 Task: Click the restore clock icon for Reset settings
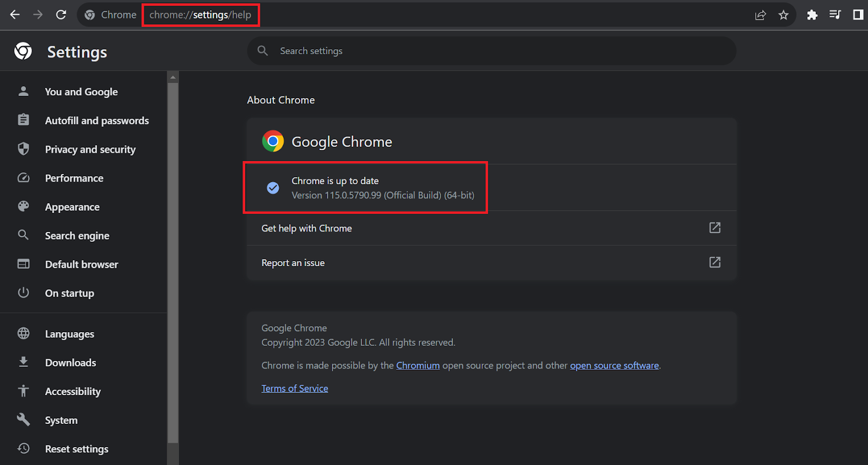point(23,448)
